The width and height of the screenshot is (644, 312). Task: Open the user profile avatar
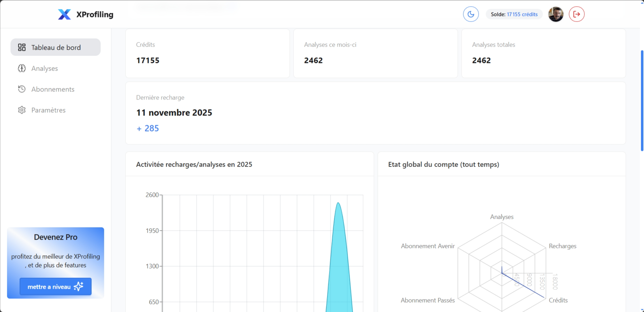(x=556, y=14)
